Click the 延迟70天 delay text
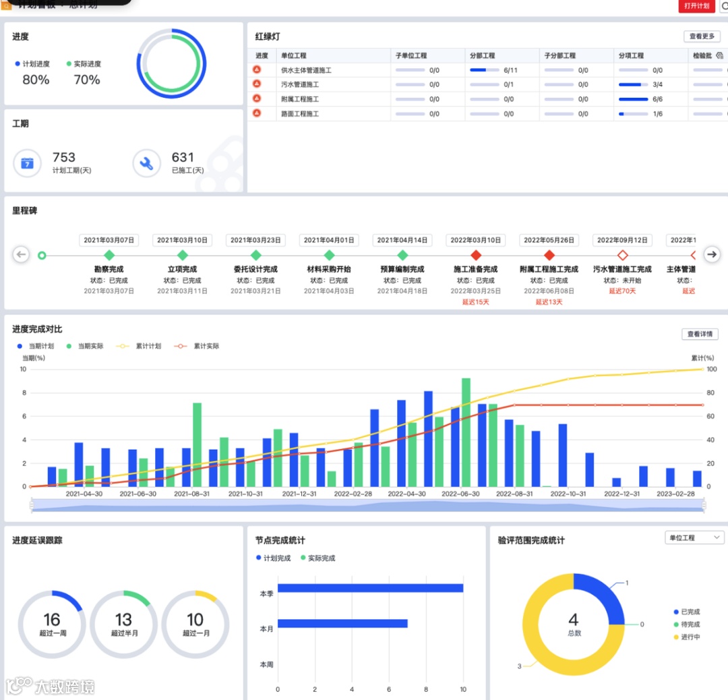 (622, 291)
